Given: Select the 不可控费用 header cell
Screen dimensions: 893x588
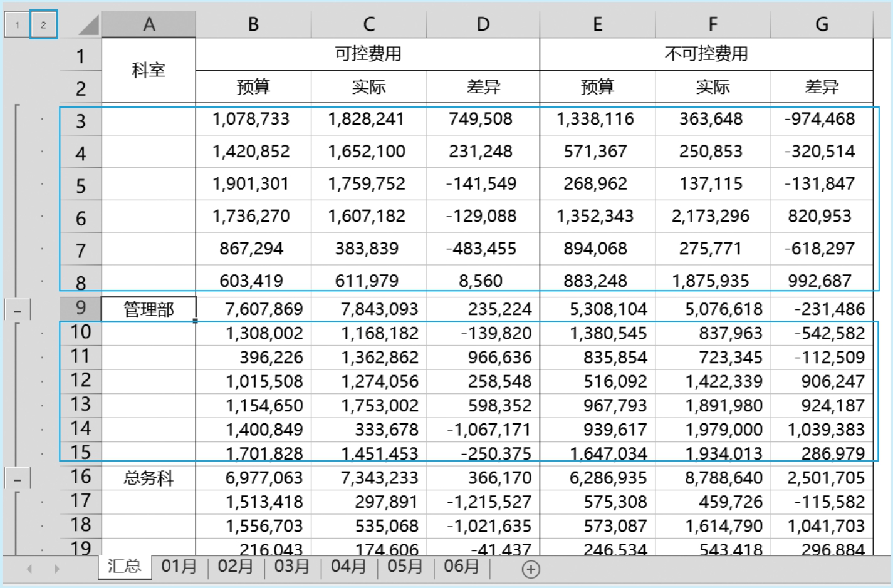Looking at the screenshot, I should click(706, 54).
